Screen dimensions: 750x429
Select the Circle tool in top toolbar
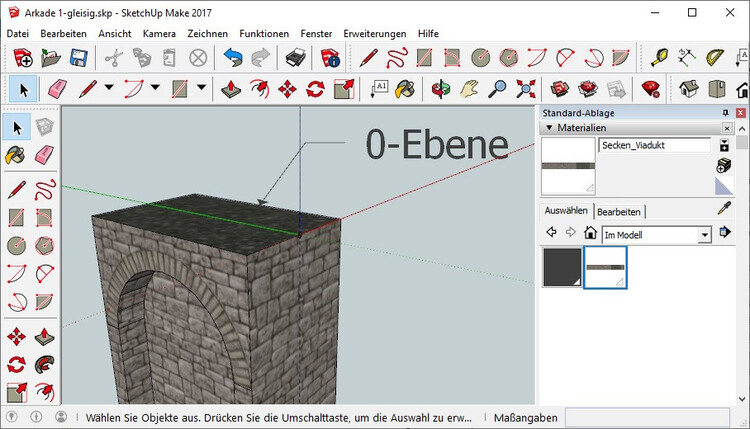tap(480, 58)
